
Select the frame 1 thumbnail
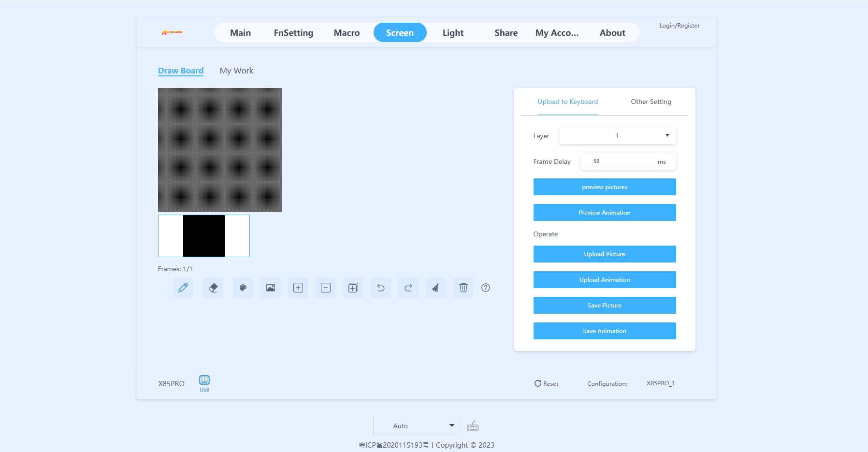click(x=204, y=236)
